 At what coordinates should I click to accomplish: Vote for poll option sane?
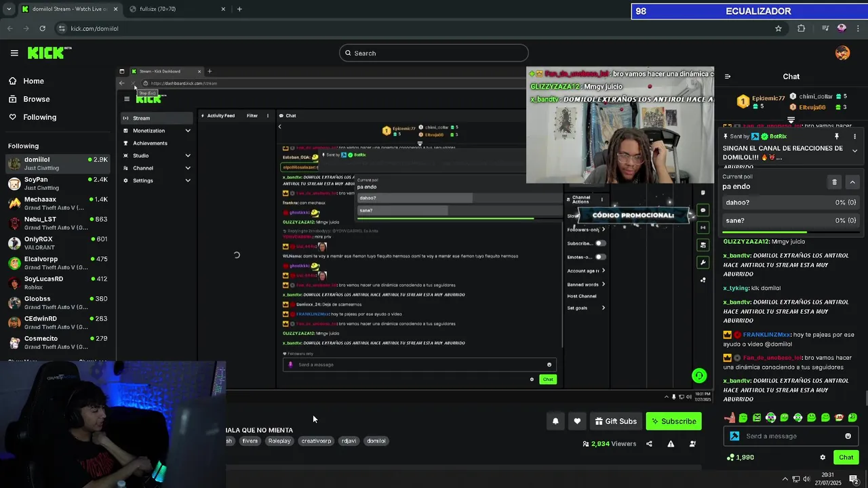[791, 220]
